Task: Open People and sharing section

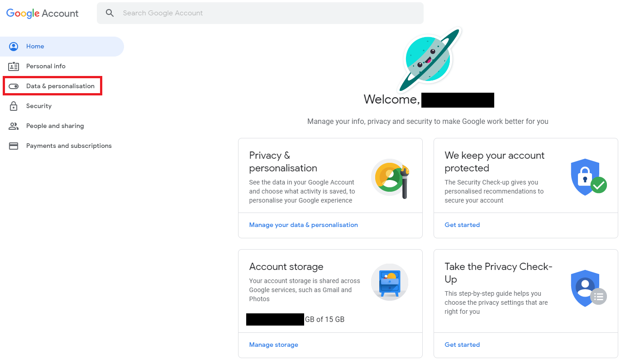Action: pos(55,126)
